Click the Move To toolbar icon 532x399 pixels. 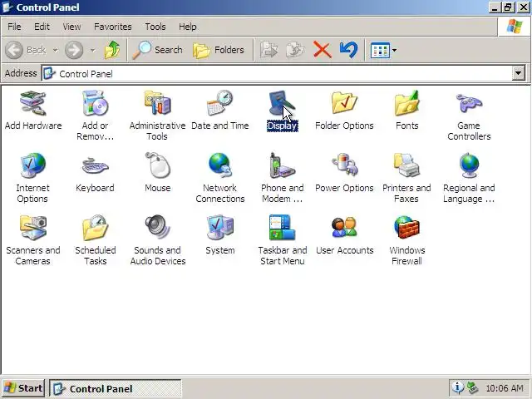tap(268, 50)
